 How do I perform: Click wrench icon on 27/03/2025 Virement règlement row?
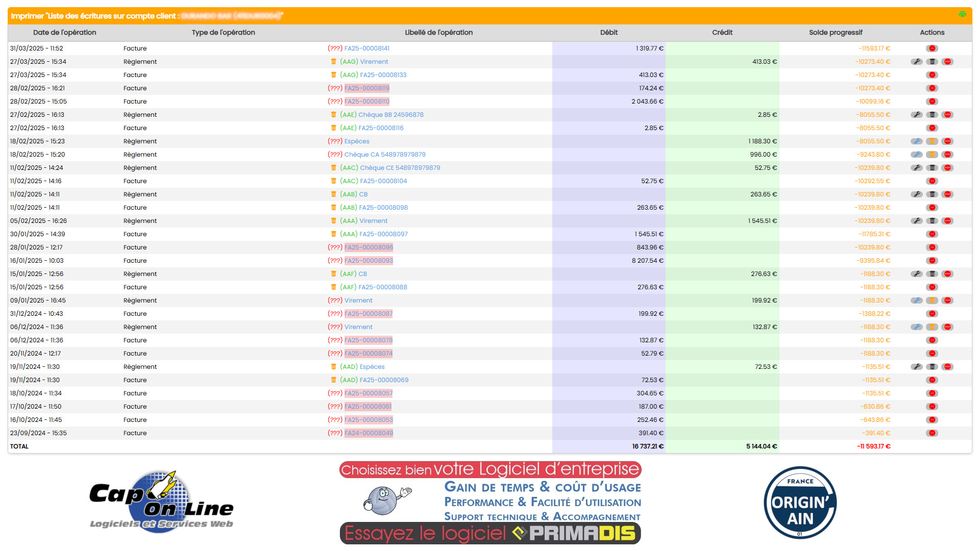click(x=917, y=62)
